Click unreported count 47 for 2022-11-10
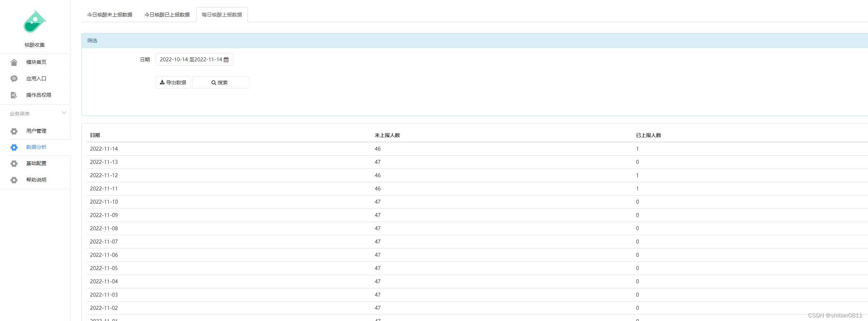868x321 pixels. [378, 202]
